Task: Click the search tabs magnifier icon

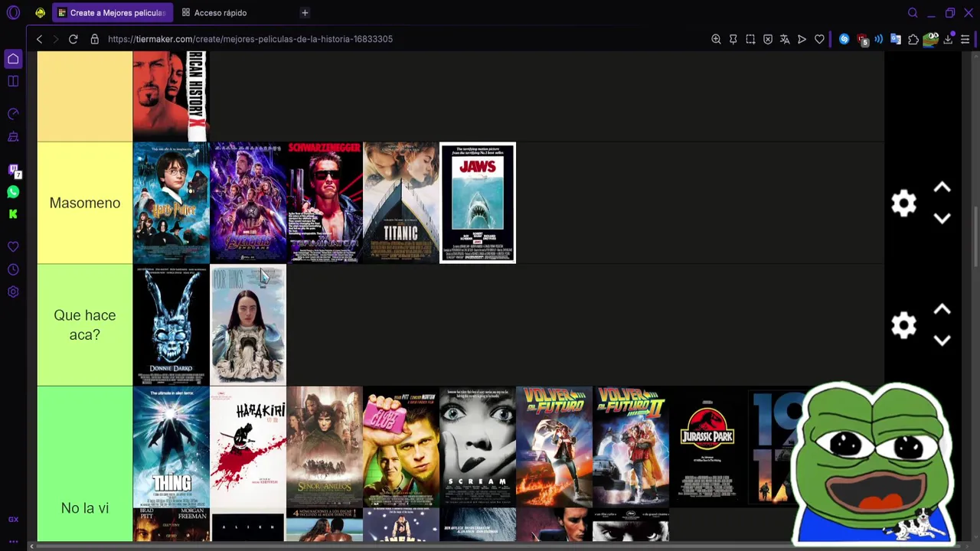Action: (913, 13)
